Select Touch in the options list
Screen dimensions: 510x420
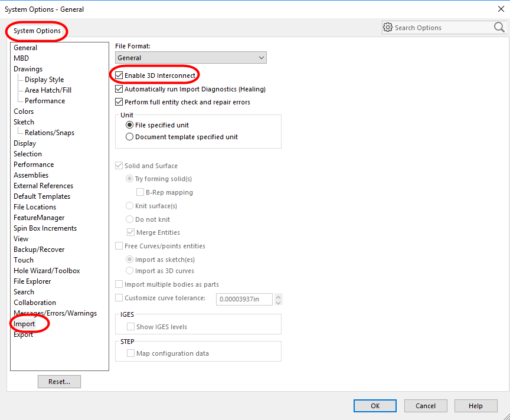(24, 260)
